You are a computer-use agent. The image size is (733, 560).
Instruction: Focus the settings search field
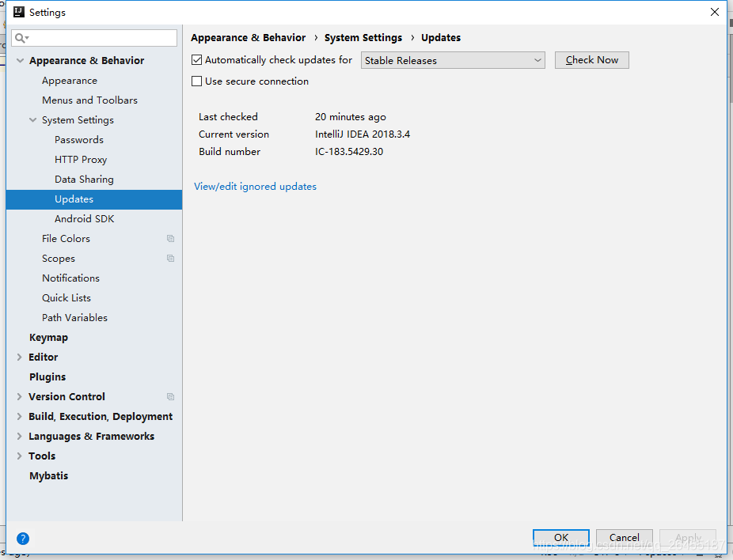94,38
